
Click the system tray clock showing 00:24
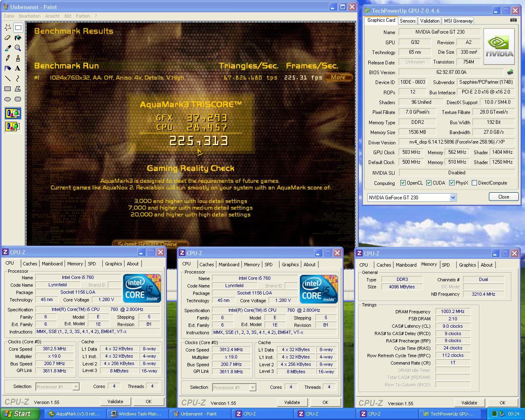513,414
